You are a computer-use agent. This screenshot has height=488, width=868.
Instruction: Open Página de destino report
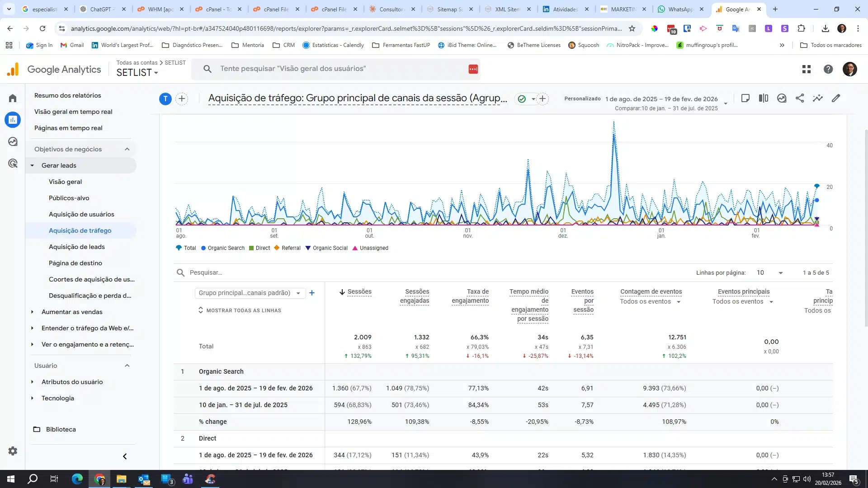point(75,263)
